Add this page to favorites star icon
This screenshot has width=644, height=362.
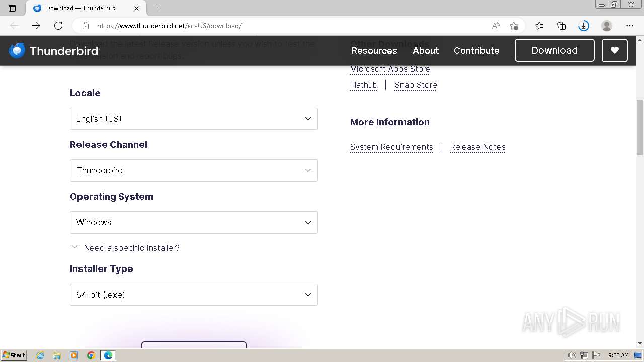[x=514, y=26]
